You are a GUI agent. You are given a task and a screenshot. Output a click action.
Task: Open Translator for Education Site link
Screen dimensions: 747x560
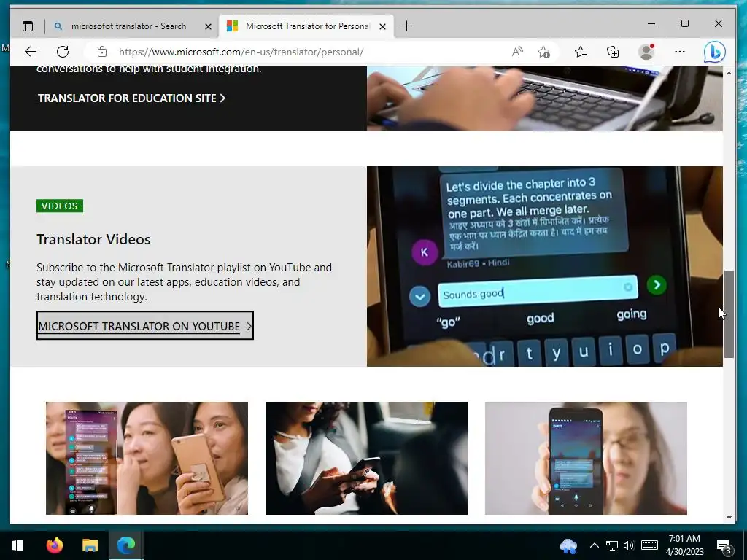pyautogui.click(x=131, y=98)
